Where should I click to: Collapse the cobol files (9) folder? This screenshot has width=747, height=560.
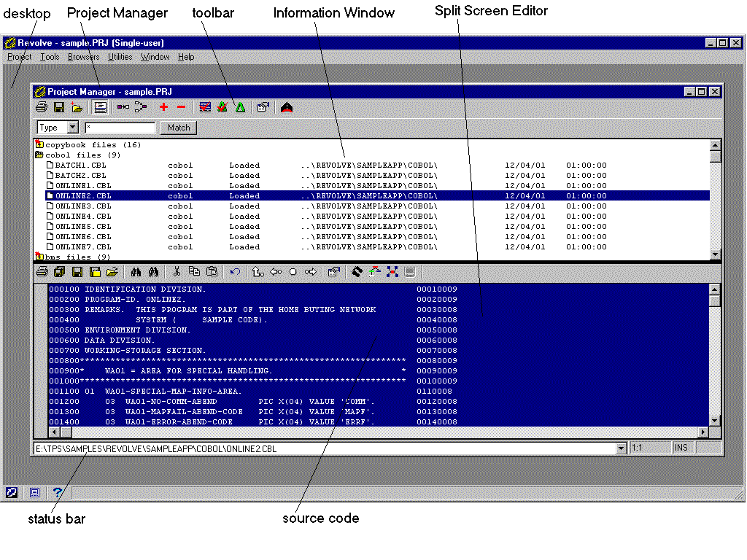[39, 155]
